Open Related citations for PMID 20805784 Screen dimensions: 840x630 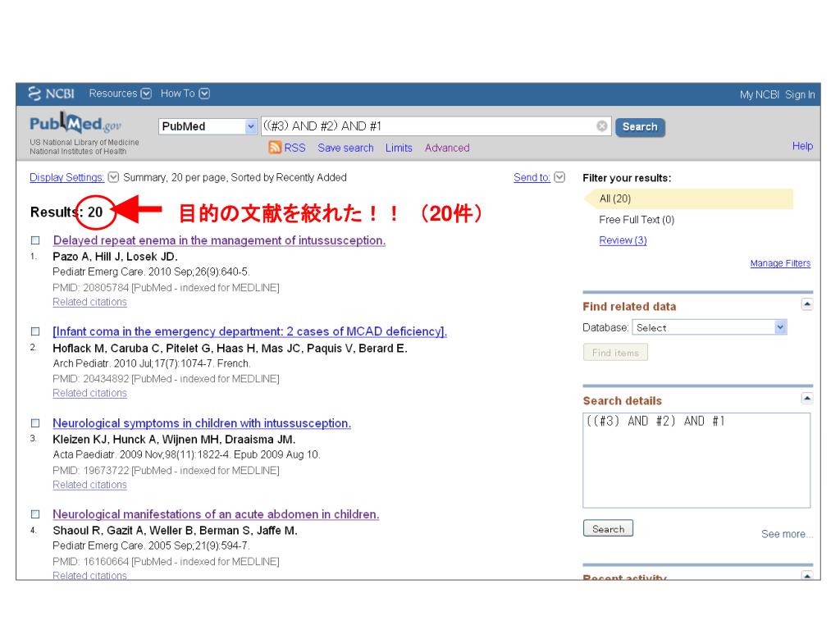pyautogui.click(x=90, y=302)
